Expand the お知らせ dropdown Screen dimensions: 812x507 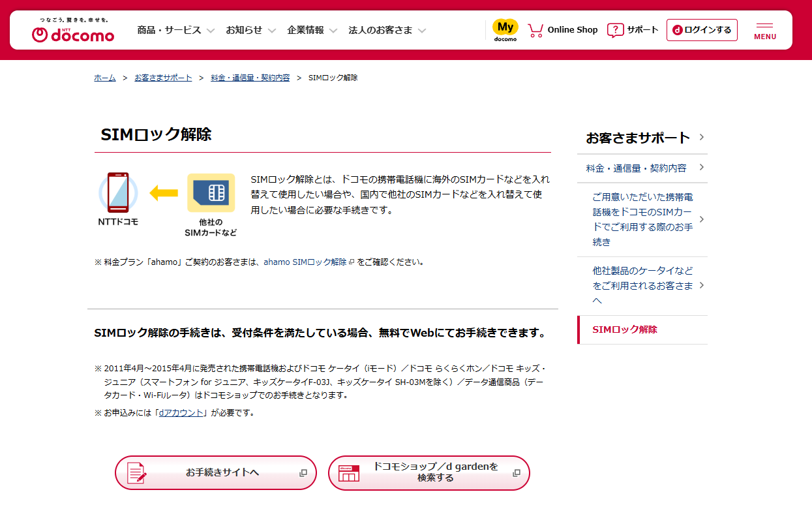[x=272, y=31]
